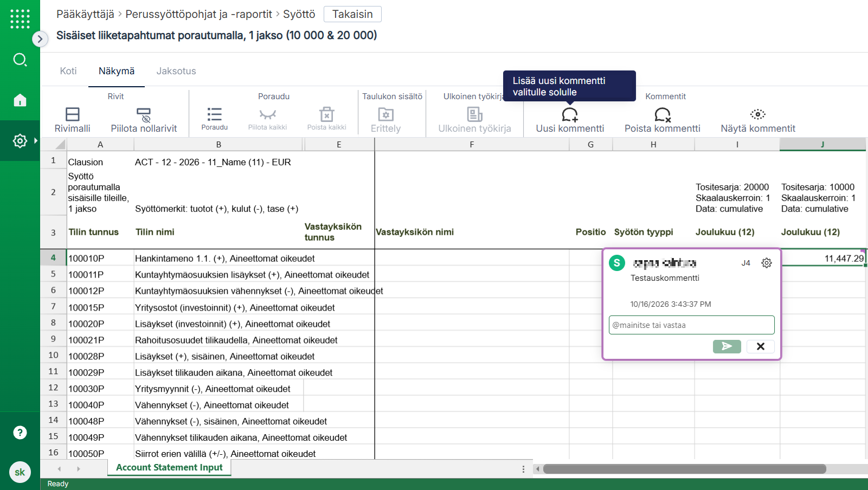Open Perussyöttöpohjat ja -raportit breadcrumb
This screenshot has width=868, height=490.
click(199, 14)
